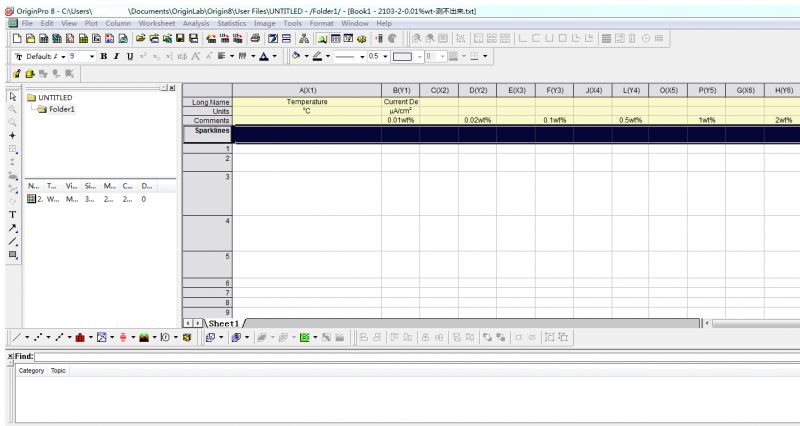Toggle Subscript formatting
The width and height of the screenshot is (800, 426).
[156, 57]
